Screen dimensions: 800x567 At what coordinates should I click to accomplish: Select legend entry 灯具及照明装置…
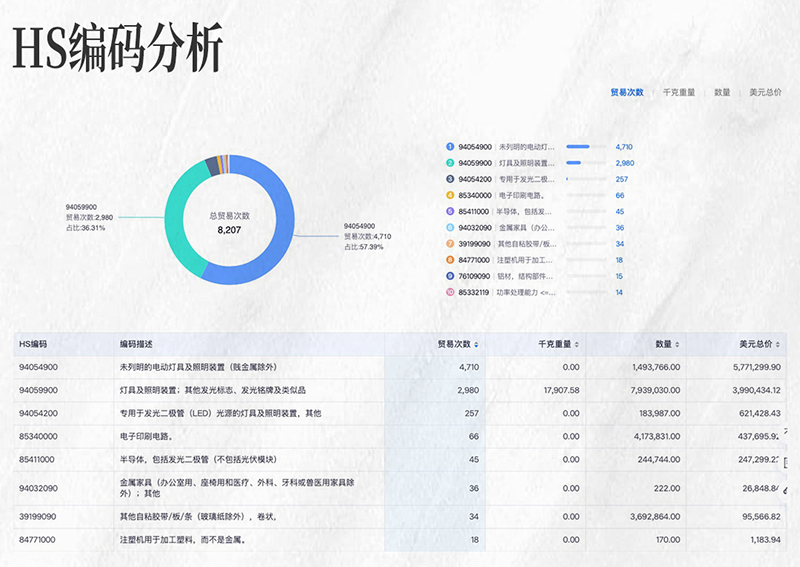pos(526,163)
